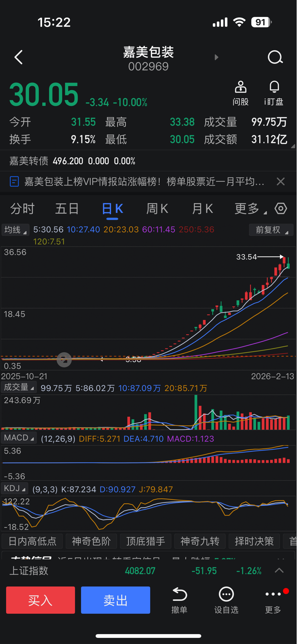Screen dimensions: 297x644
Task: Tap the back arrow icon
Action: point(19,57)
